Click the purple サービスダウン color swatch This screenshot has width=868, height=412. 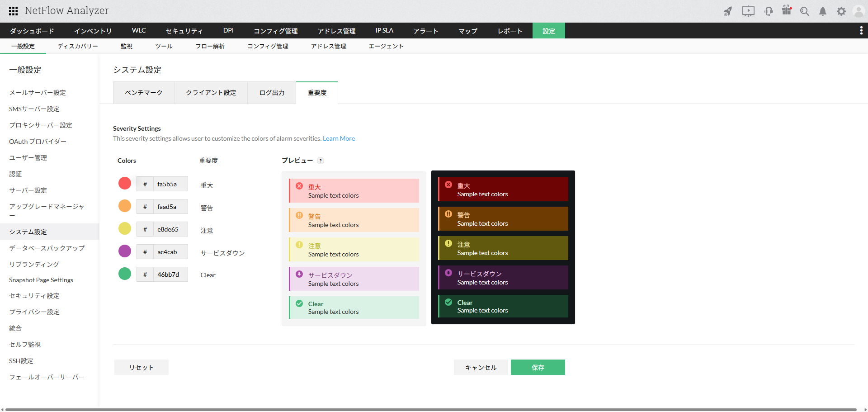tap(125, 251)
